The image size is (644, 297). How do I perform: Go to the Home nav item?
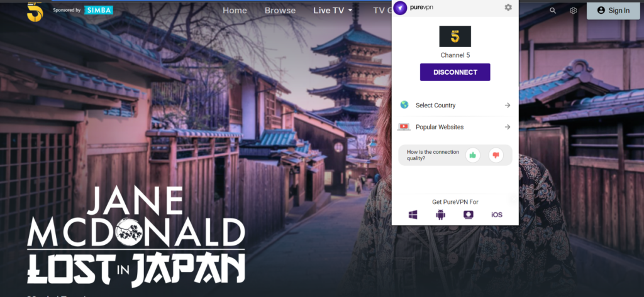(235, 11)
